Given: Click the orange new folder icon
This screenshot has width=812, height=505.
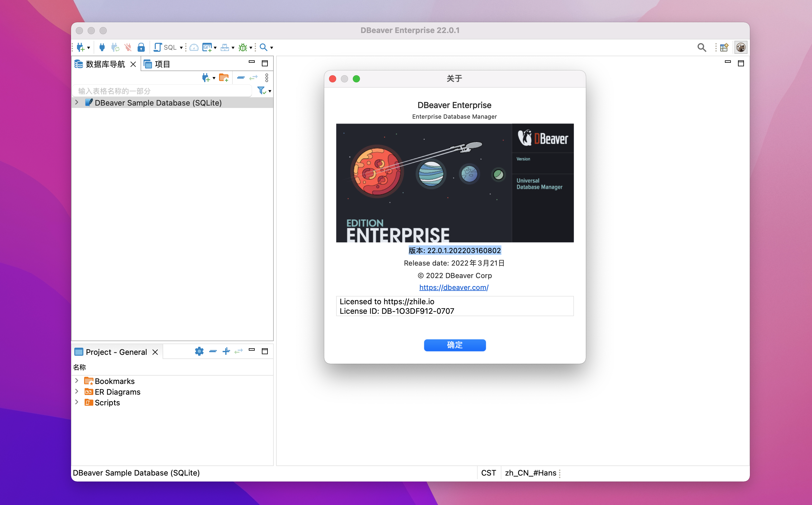Looking at the screenshot, I should coord(224,78).
